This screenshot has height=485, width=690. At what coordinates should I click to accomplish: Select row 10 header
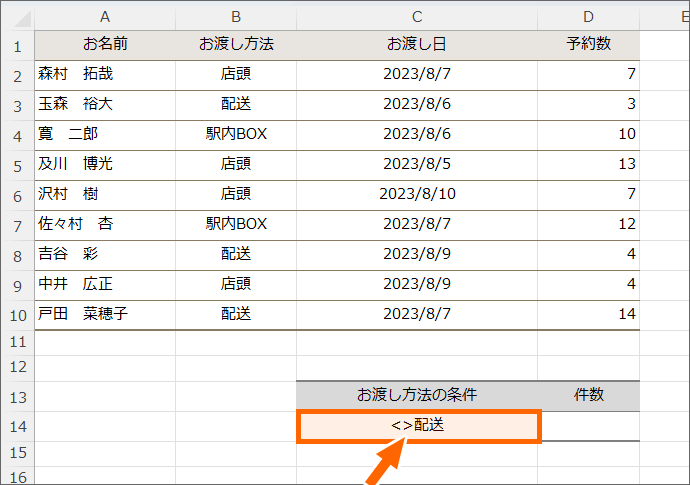click(x=18, y=315)
